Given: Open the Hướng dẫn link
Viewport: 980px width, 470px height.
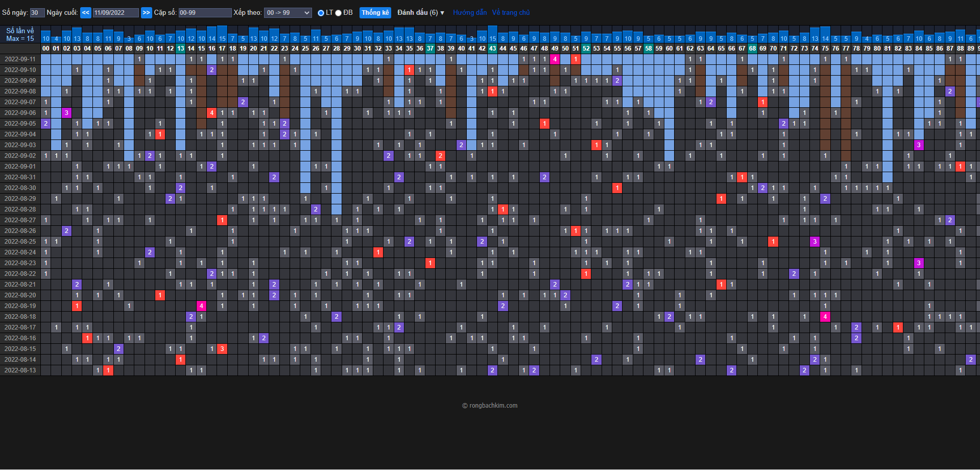Looking at the screenshot, I should click(x=470, y=13).
